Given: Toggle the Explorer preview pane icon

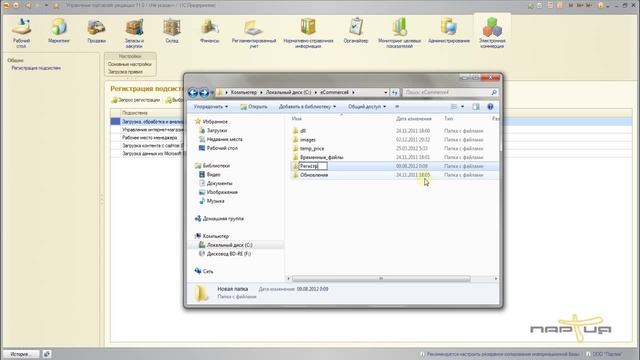Looking at the screenshot, I should (x=476, y=107).
